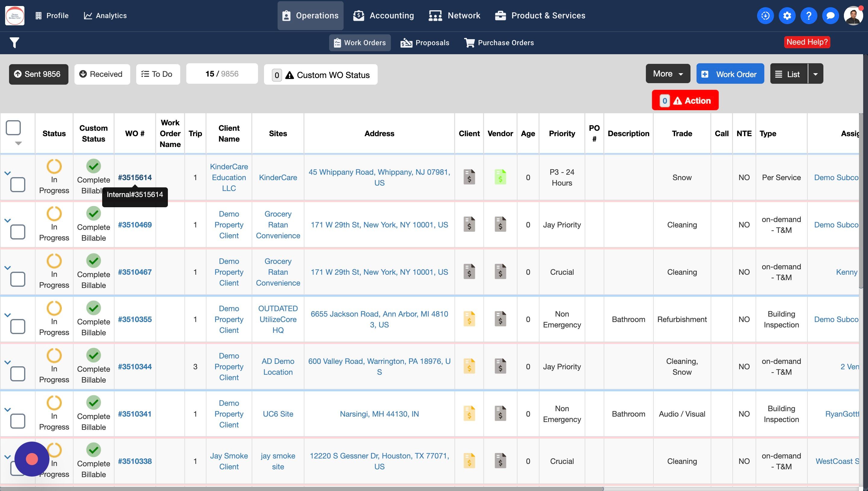The width and height of the screenshot is (868, 491).
Task: Toggle the select-all header checkbox
Action: click(x=14, y=128)
